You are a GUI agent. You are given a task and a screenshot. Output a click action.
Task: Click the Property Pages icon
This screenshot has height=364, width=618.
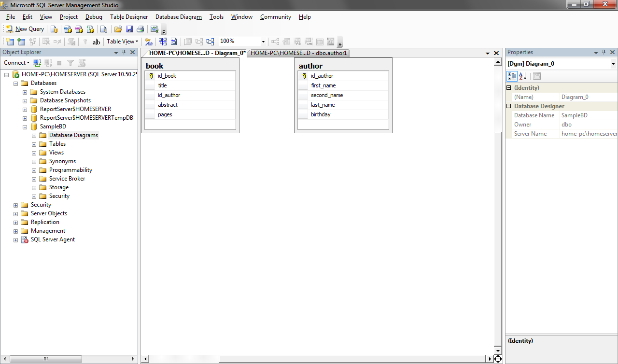[537, 76]
